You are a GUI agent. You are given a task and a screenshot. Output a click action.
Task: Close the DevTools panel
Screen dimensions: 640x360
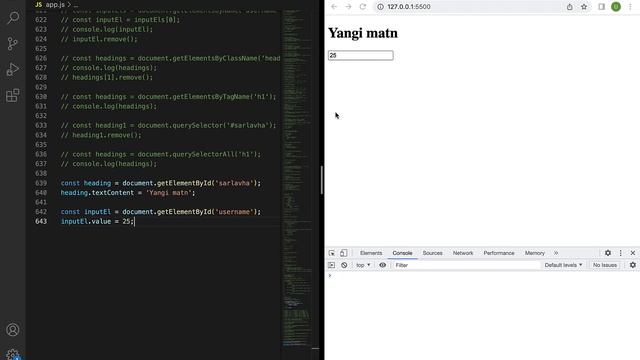[633, 253]
